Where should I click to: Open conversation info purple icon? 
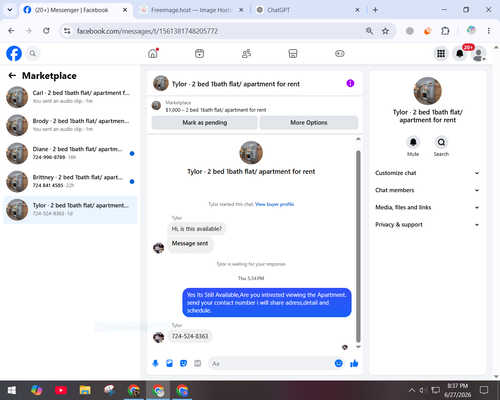tap(350, 83)
